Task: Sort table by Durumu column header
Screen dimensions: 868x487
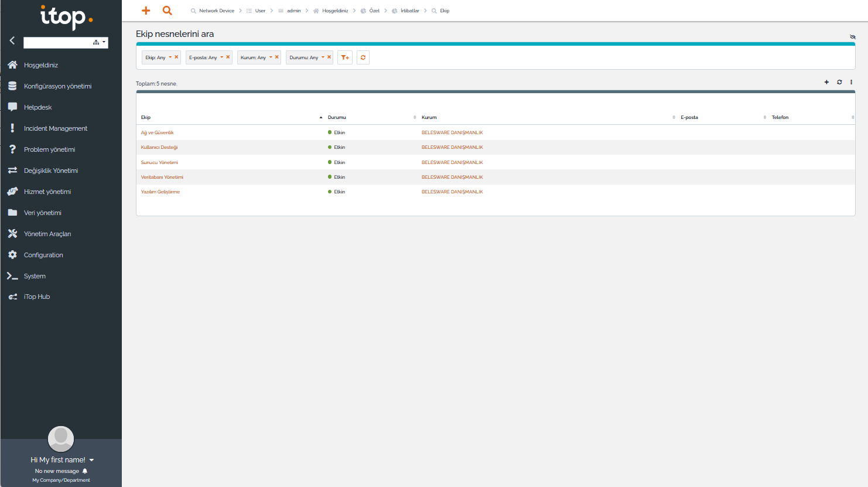Action: click(x=337, y=117)
